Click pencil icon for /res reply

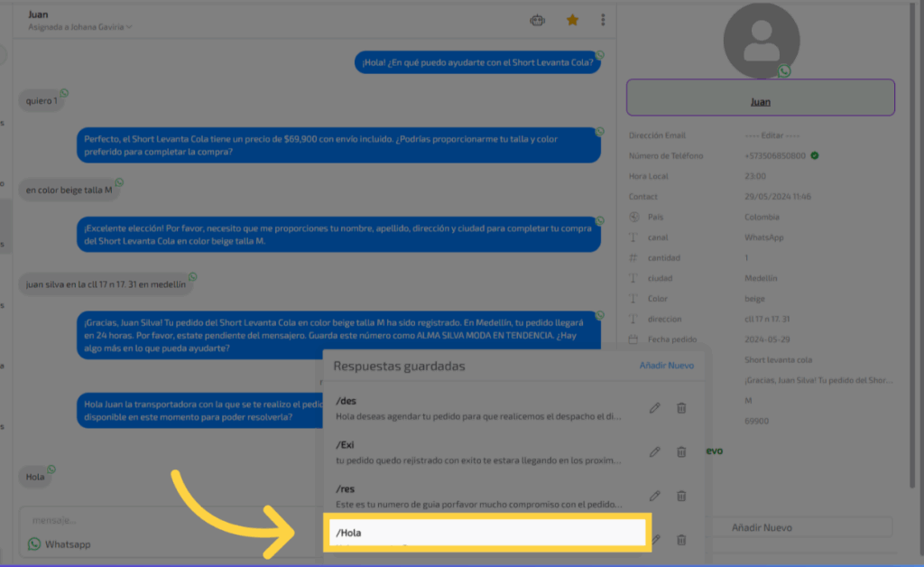click(x=655, y=496)
